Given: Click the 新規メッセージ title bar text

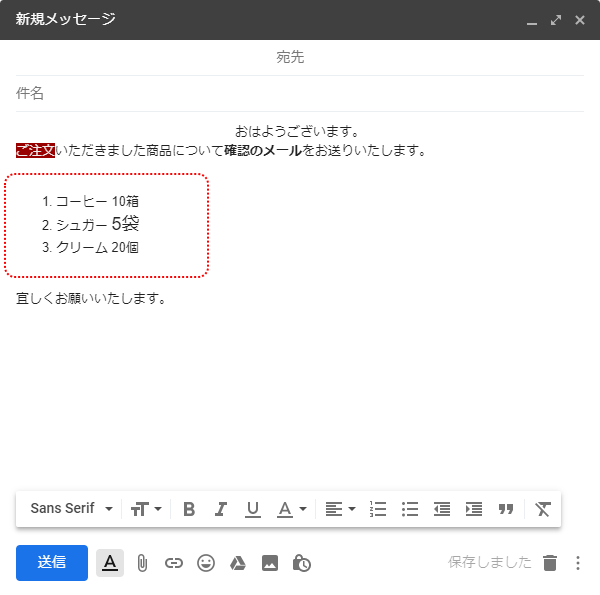Looking at the screenshot, I should 65,19.
